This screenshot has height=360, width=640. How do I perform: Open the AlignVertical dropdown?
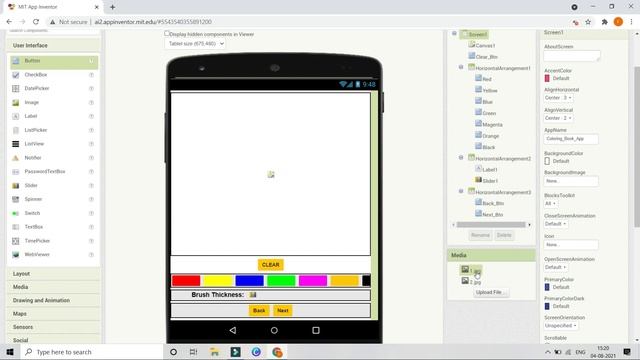click(x=558, y=118)
